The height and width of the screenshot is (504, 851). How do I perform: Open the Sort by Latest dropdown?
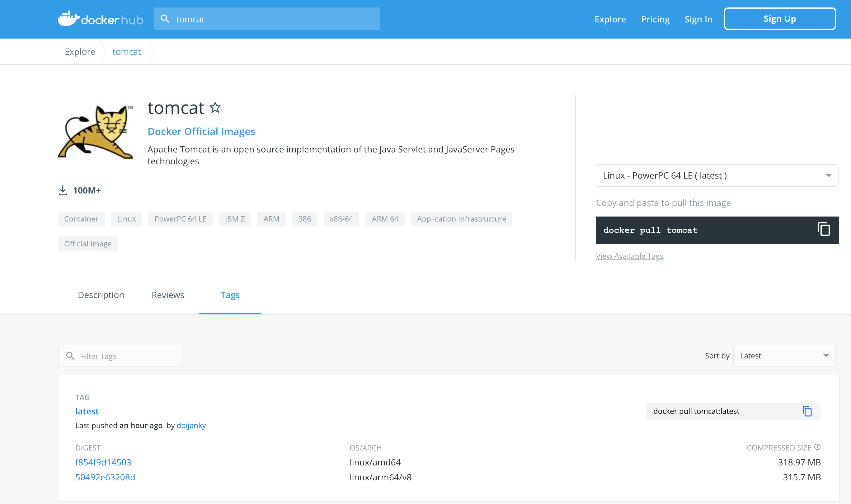(x=784, y=356)
